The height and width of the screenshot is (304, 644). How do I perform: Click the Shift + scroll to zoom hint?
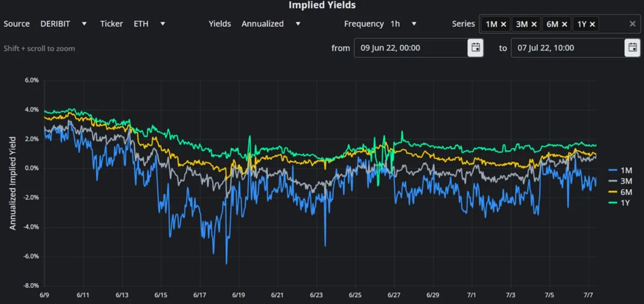39,48
